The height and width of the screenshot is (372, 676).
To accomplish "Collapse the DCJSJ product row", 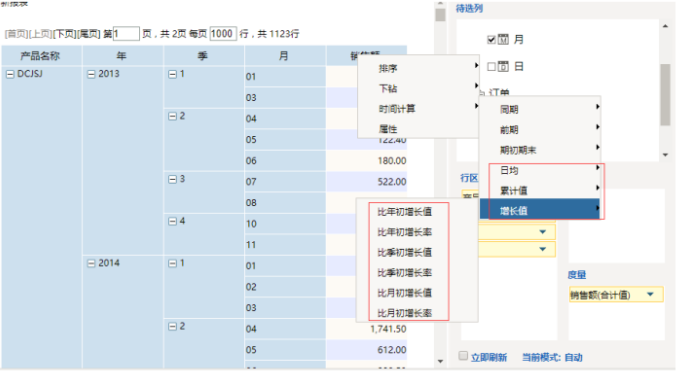I will pos(10,74).
